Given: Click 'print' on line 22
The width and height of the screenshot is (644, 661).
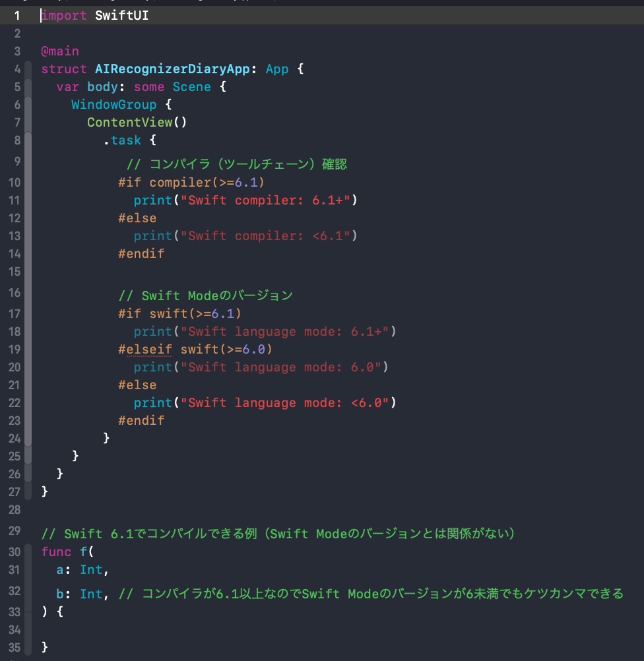Looking at the screenshot, I should pyautogui.click(x=152, y=403).
